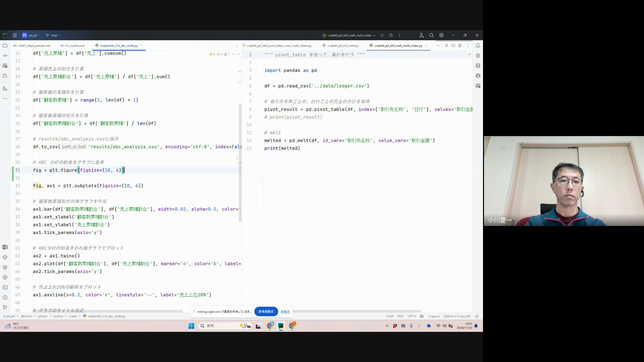Open the Project folder tool window
This screenshot has width=644, height=362.
(5, 46)
